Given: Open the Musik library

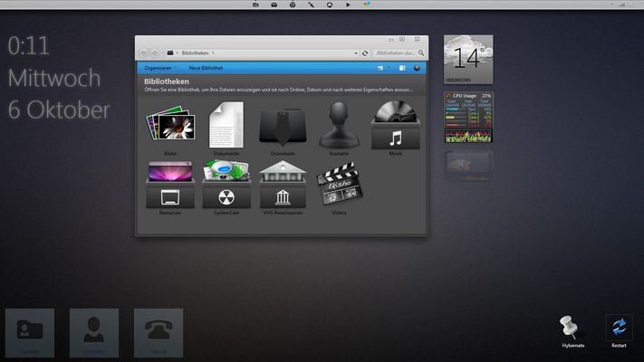Looking at the screenshot, I should click(396, 128).
